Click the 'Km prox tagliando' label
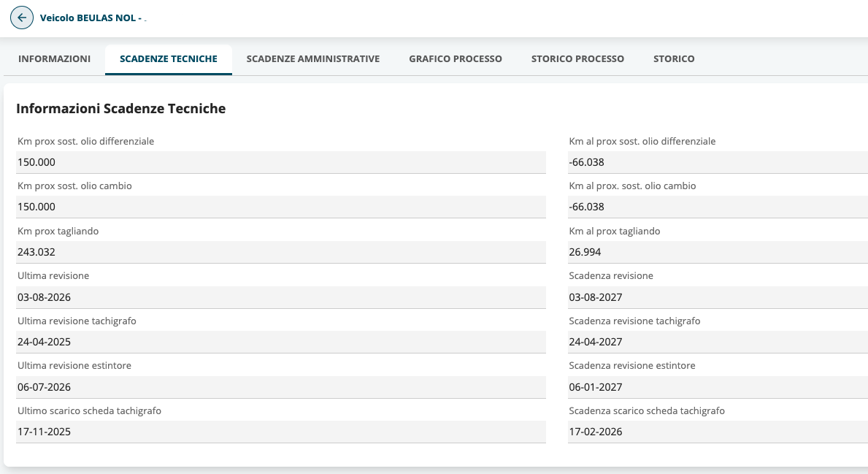This screenshot has height=474, width=868. (58, 231)
